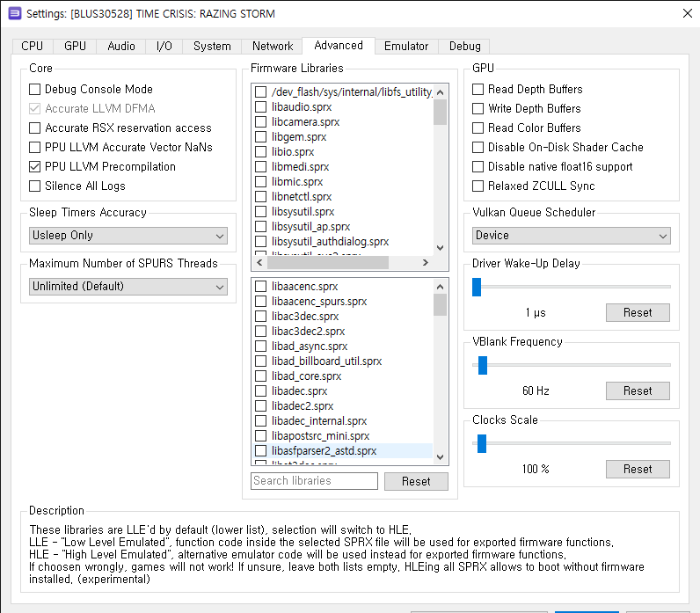
Task: Check libsysutil.sprx library
Action: pos(260,212)
